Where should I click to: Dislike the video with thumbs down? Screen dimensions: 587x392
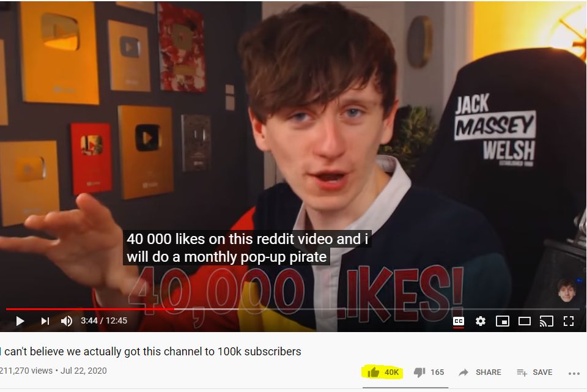(419, 372)
